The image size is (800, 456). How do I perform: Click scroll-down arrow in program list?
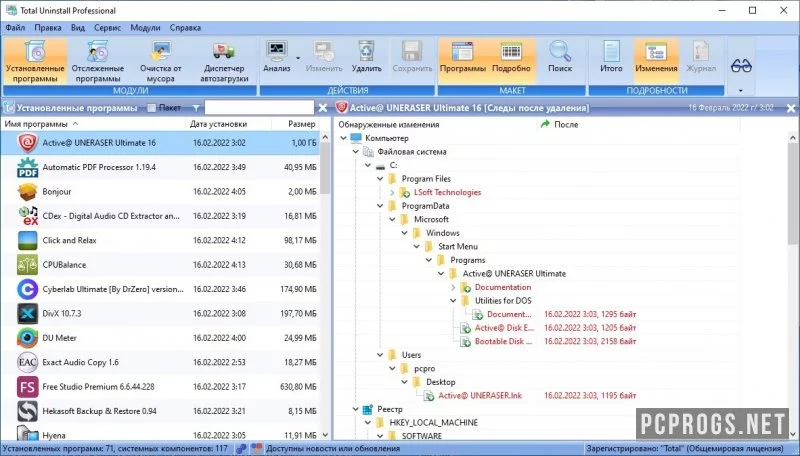coord(326,435)
